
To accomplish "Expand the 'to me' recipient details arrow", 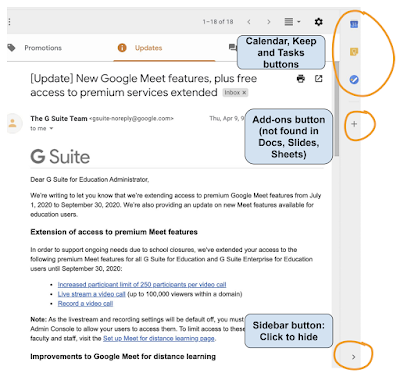I will [51, 129].
